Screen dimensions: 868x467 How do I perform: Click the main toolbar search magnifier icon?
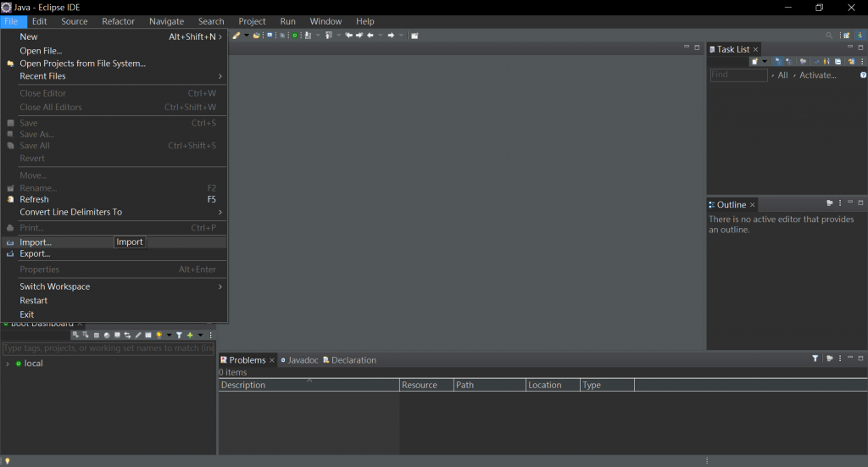pos(829,36)
